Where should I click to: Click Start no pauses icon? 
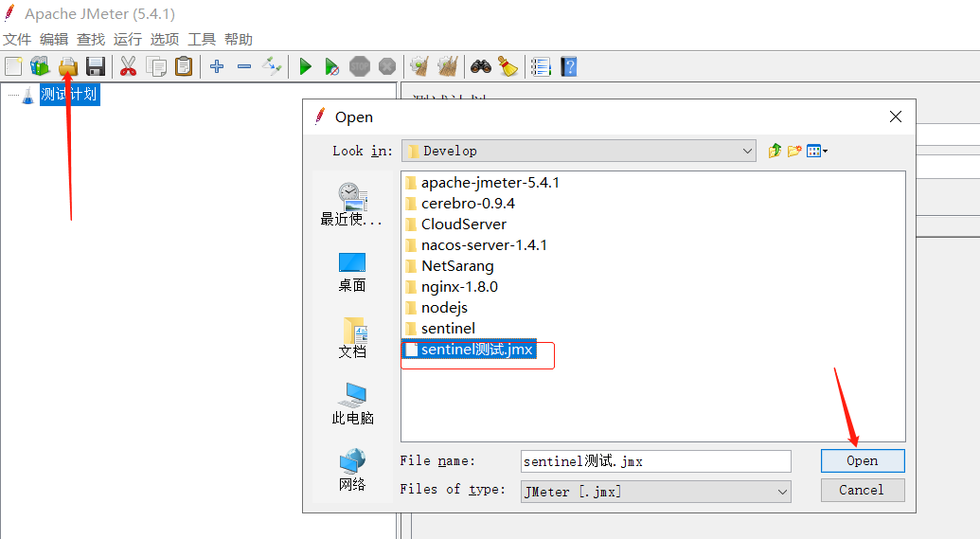(x=332, y=66)
